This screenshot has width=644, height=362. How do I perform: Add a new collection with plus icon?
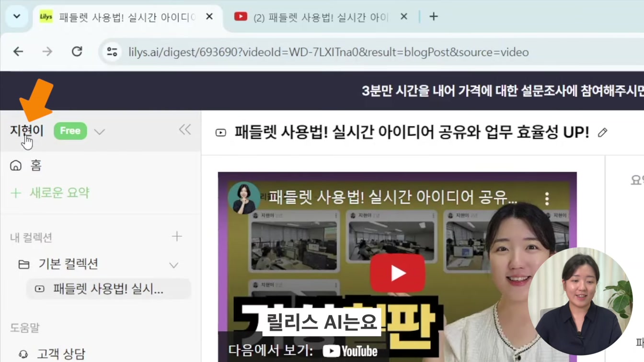(177, 237)
